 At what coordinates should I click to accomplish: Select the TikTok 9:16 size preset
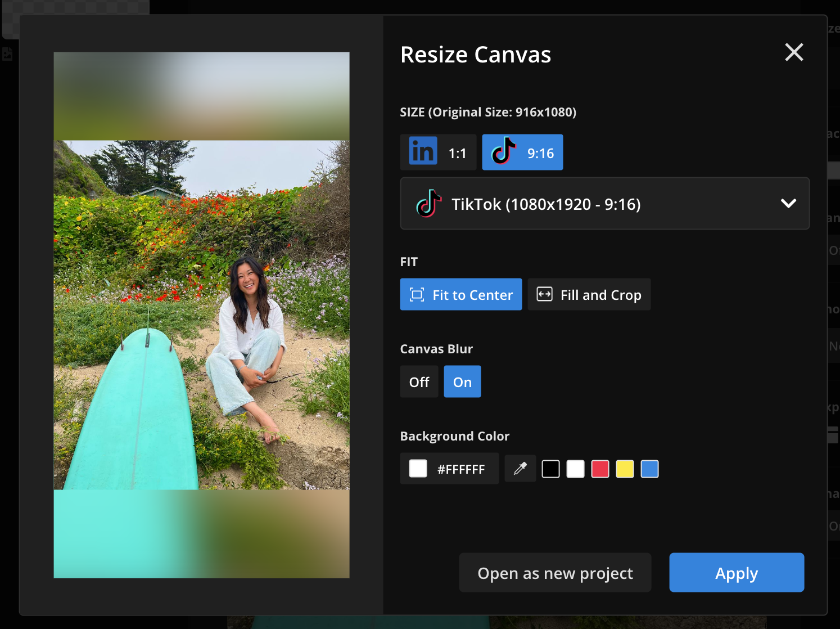(522, 152)
